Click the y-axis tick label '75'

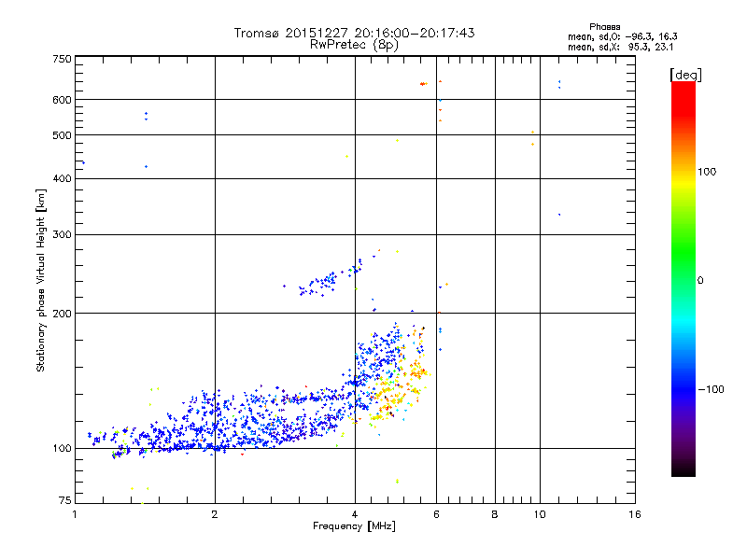pos(65,500)
